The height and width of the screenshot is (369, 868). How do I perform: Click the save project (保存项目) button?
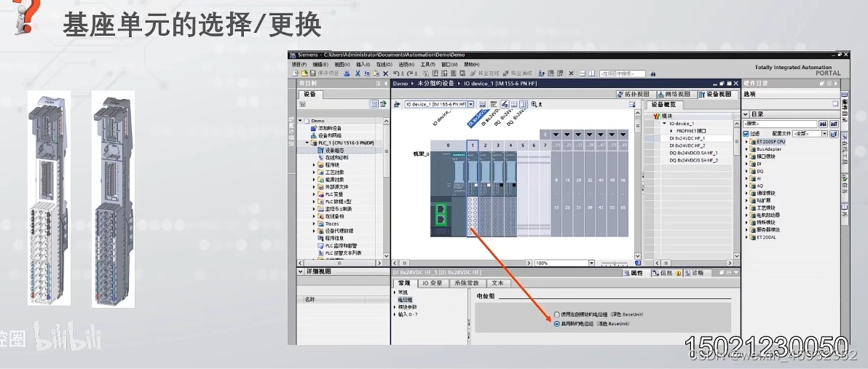coord(324,73)
